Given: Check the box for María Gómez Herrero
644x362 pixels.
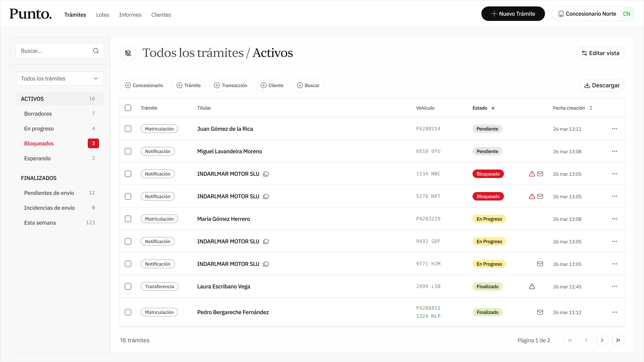Looking at the screenshot, I should [x=128, y=219].
